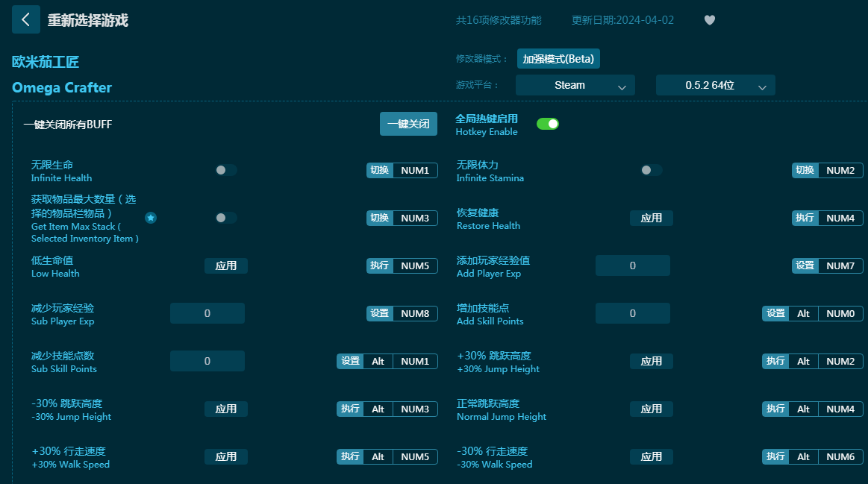Viewport: 868px width, 484px height.
Task: Click the 执行 NUM5 hotkey for Low Health
Action: tap(402, 265)
